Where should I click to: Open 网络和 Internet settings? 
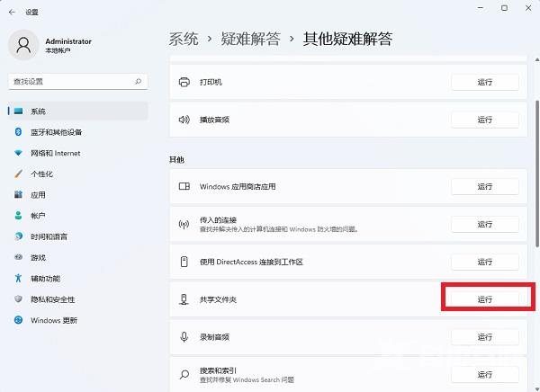click(77, 153)
